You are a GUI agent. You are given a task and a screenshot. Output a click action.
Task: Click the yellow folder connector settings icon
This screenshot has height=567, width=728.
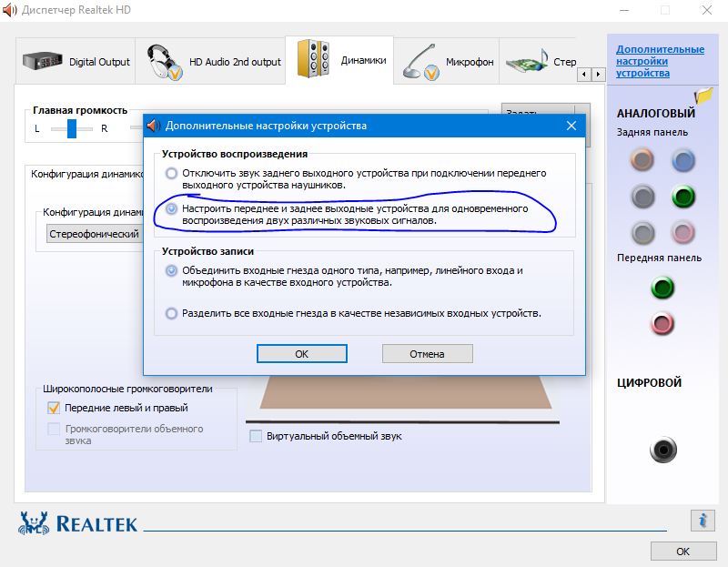[703, 95]
